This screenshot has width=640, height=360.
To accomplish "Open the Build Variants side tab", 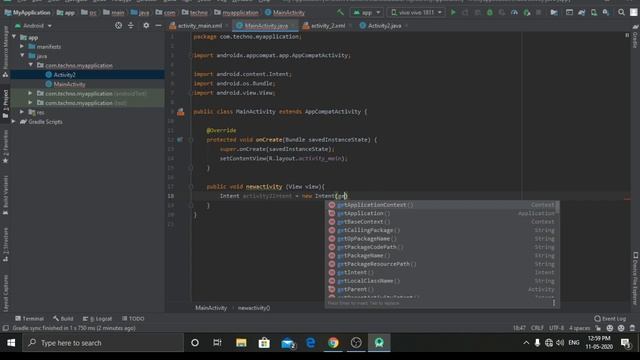I will (x=5, y=195).
